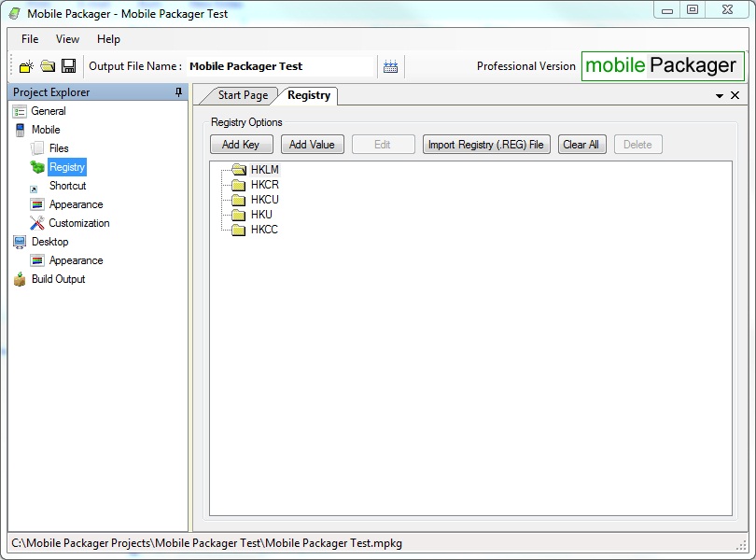This screenshot has width=756, height=560.
Task: Select the Customization item label
Action: point(79,223)
